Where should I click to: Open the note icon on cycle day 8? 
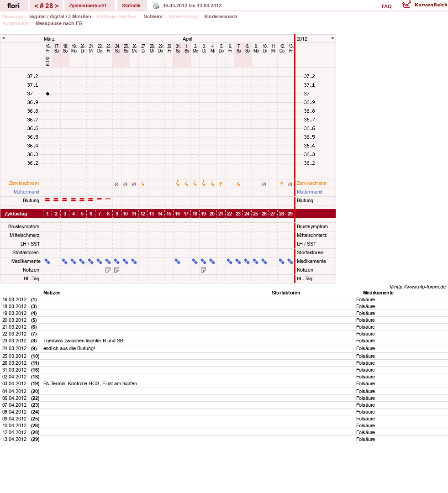108,270
